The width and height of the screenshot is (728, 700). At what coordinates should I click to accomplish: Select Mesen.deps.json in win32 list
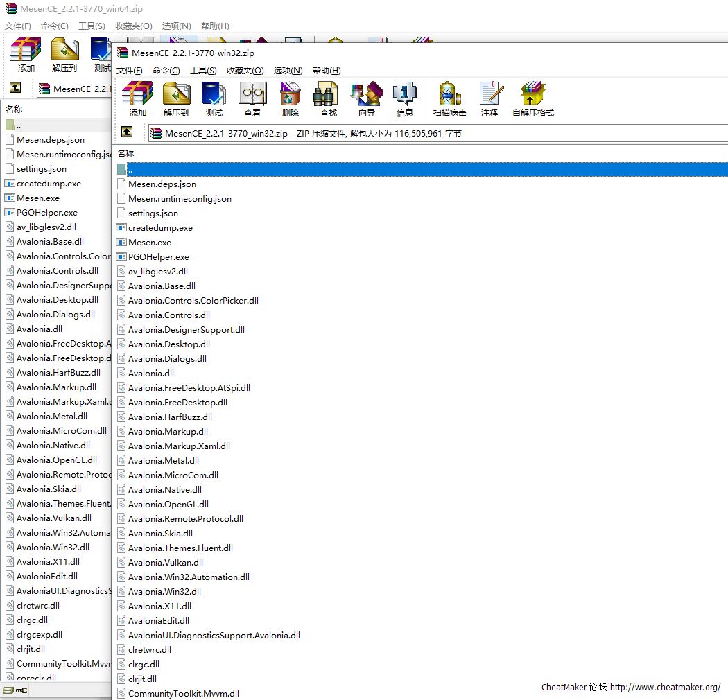(x=162, y=184)
